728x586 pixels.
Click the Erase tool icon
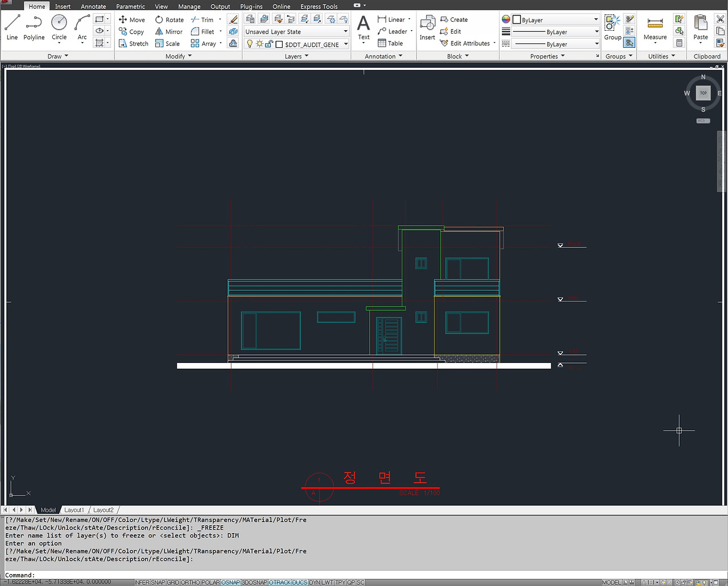233,20
